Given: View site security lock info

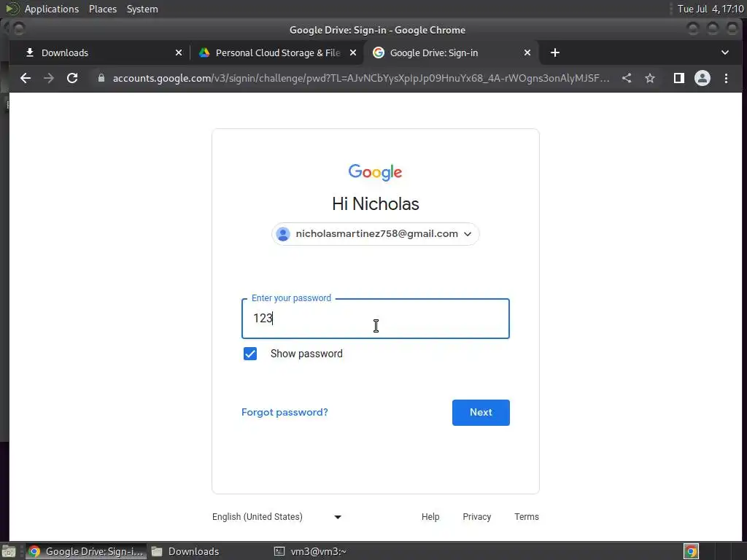Looking at the screenshot, I should click(101, 78).
